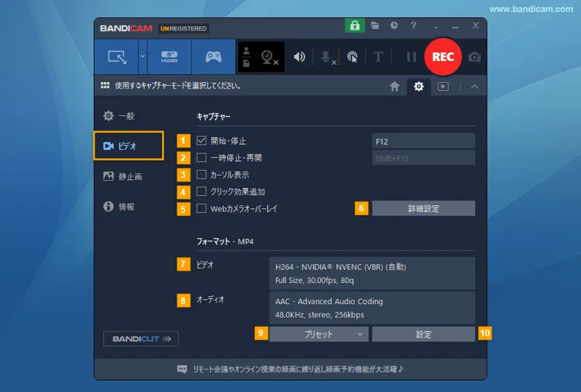The height and width of the screenshot is (392, 581).
Task: Select the ビデオ video settings section
Action: (129, 146)
